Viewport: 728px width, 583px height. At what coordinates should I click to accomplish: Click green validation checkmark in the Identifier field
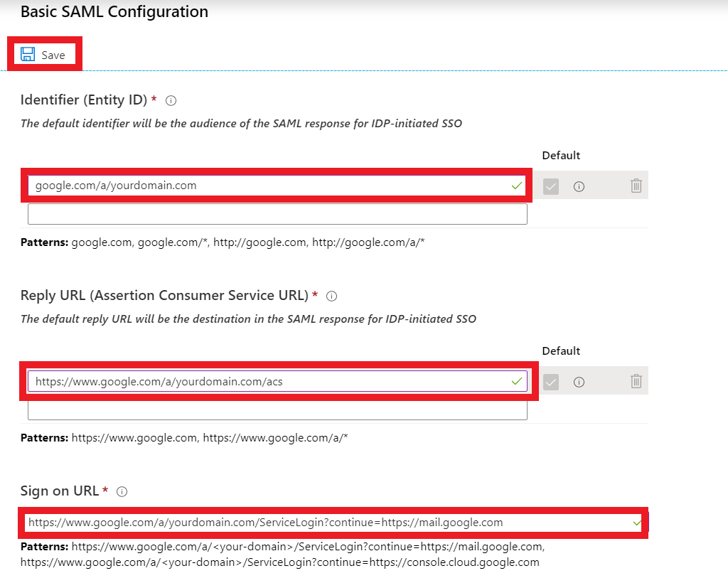tap(516, 186)
